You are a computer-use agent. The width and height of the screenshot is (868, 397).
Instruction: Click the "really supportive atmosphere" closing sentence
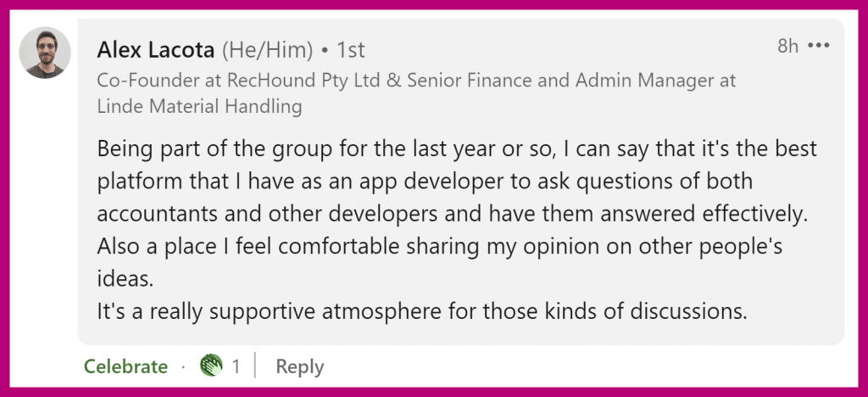point(422,311)
